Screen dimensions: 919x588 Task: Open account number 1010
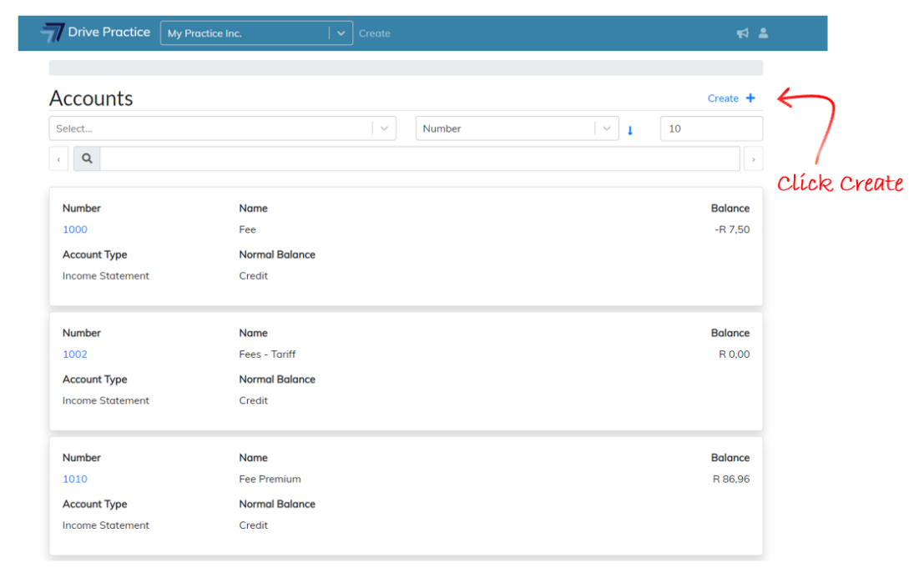75,479
